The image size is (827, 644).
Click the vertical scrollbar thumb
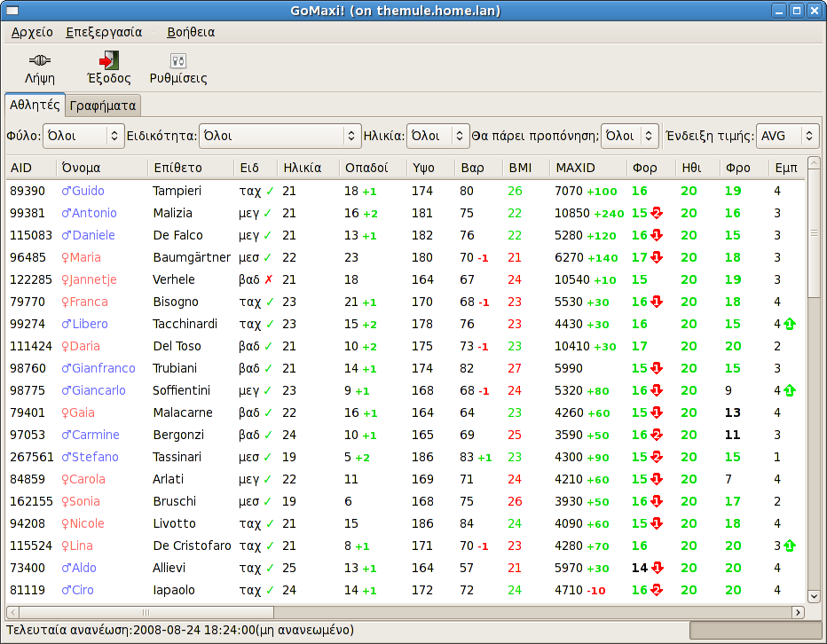pyautogui.click(x=814, y=233)
